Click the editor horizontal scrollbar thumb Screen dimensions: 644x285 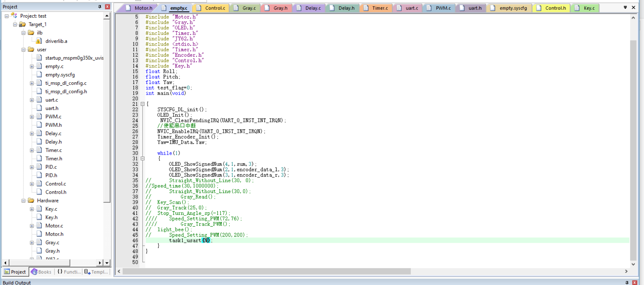(x=266, y=271)
